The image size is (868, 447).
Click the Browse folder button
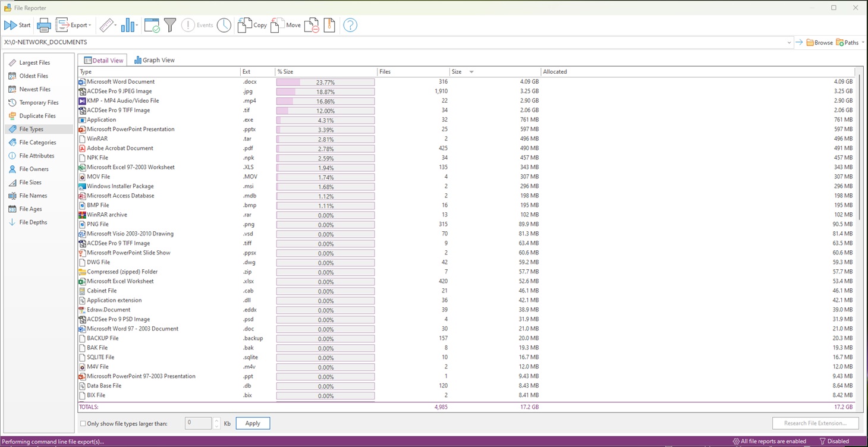click(x=819, y=42)
